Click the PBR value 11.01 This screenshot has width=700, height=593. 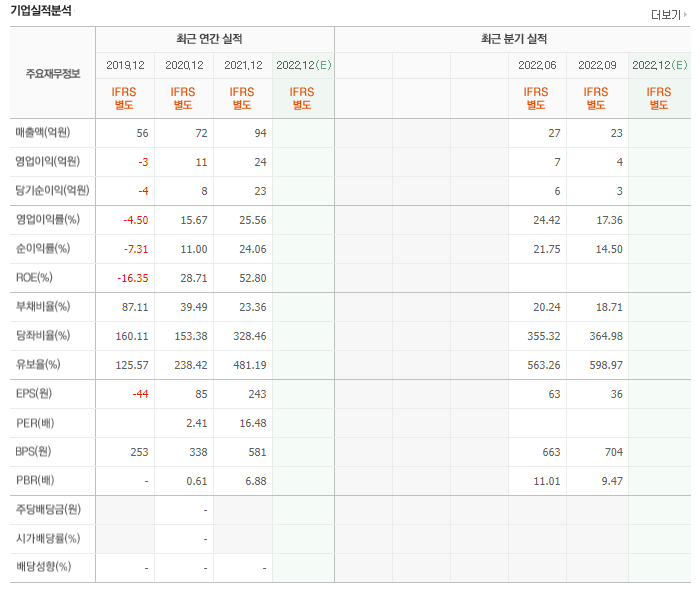click(547, 481)
